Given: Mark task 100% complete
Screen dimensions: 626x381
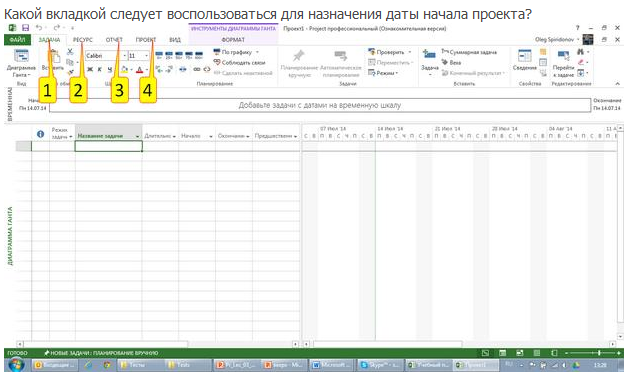Looking at the screenshot, I should (199, 55).
